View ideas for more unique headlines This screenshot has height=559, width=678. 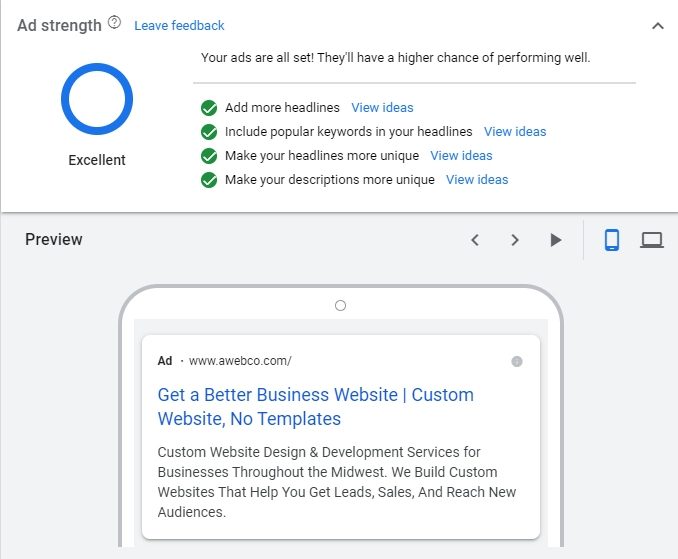[x=461, y=156]
